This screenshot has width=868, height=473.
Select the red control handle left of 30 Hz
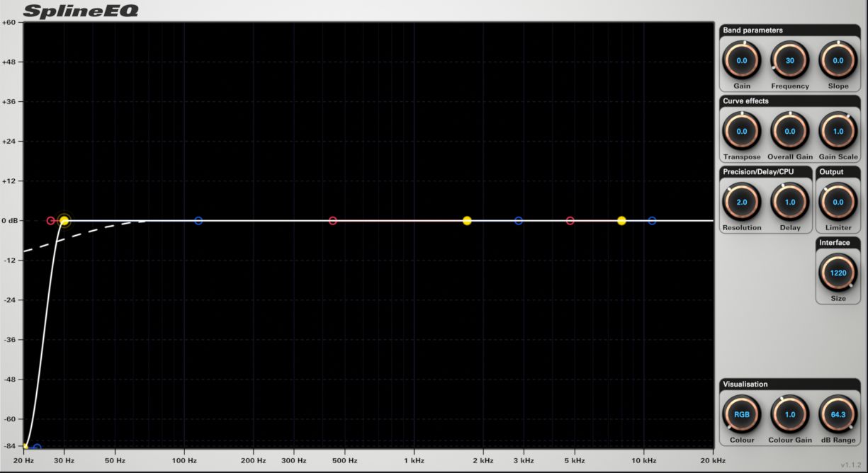[51, 221]
